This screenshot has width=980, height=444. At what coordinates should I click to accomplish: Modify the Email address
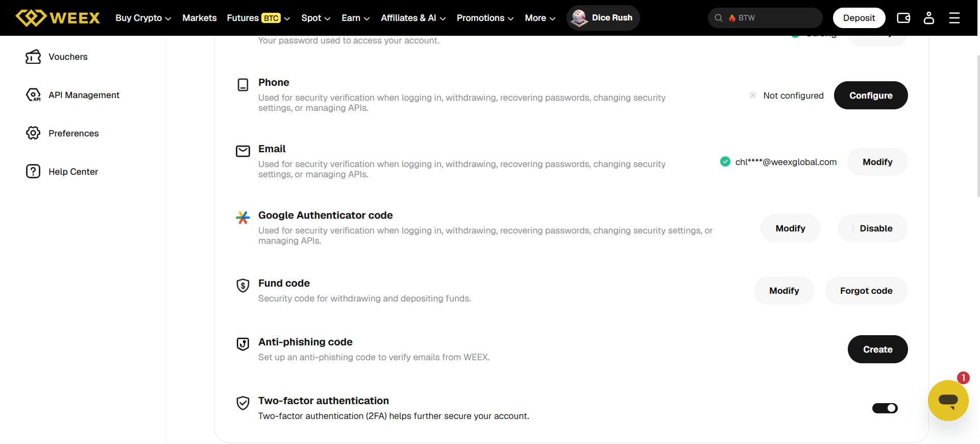(x=877, y=162)
